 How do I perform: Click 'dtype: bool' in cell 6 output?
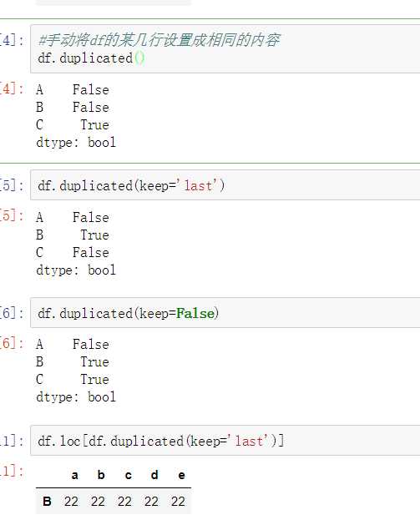pos(76,397)
